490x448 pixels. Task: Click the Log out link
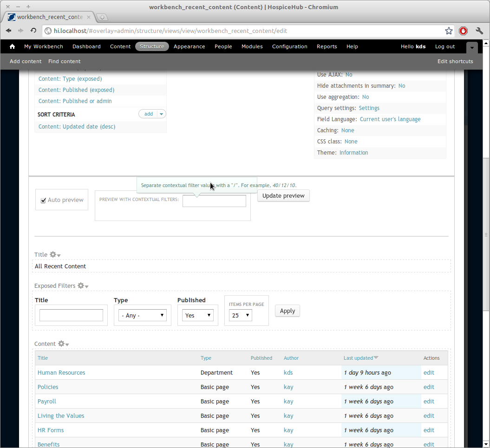(x=445, y=46)
